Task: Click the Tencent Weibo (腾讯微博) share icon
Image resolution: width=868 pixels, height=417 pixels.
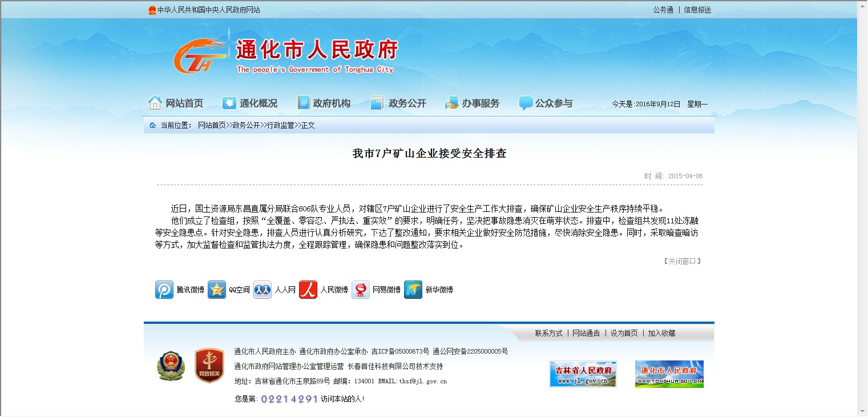Action: tap(164, 290)
